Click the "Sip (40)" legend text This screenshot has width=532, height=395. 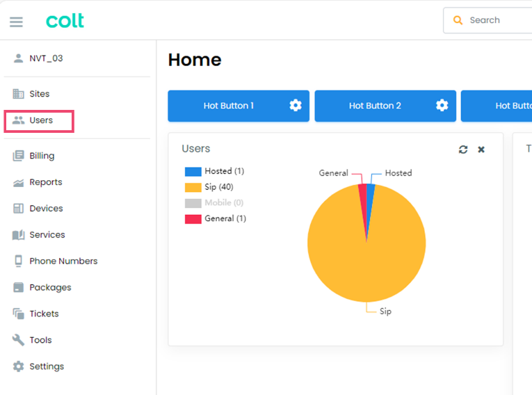point(219,187)
